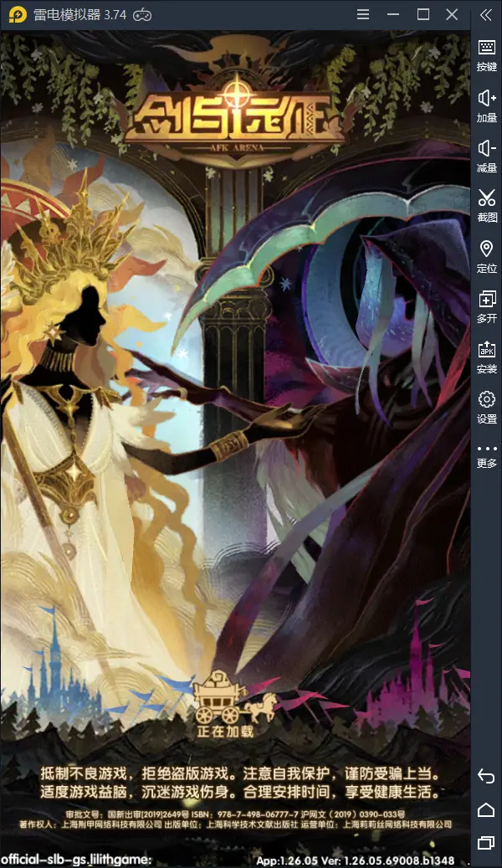Tap the Android back arrow
The width and height of the screenshot is (502, 868).
click(x=486, y=776)
